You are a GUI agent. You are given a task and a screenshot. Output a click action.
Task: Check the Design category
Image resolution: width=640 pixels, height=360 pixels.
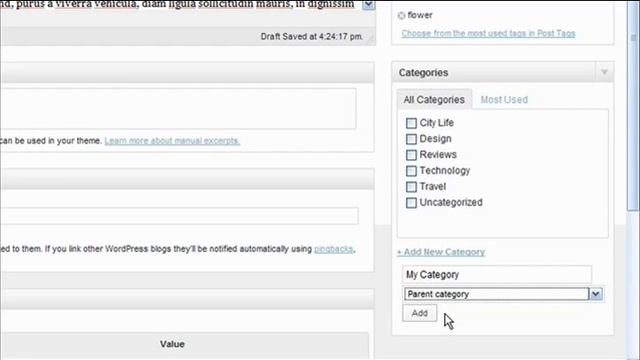[411, 139]
